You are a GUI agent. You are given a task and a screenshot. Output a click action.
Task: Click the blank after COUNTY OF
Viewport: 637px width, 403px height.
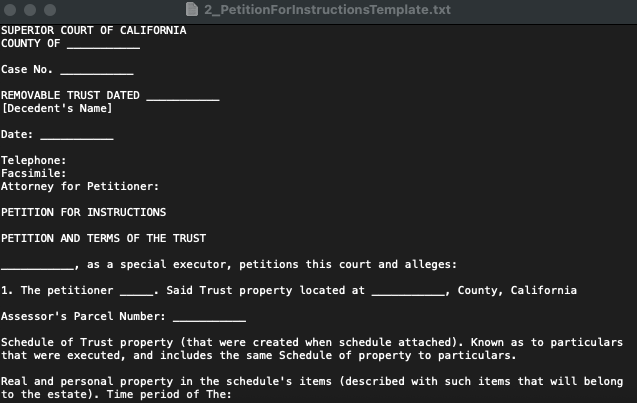coord(103,43)
